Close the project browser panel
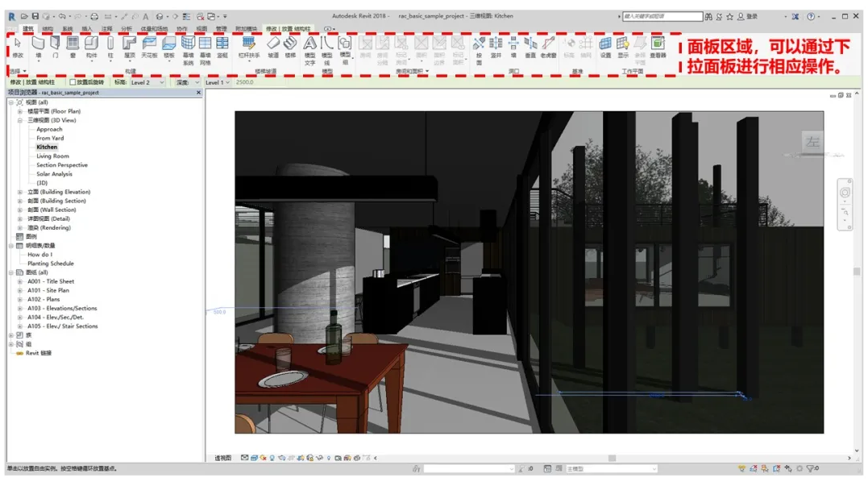Viewport: 868px width, 486px height. [198, 93]
